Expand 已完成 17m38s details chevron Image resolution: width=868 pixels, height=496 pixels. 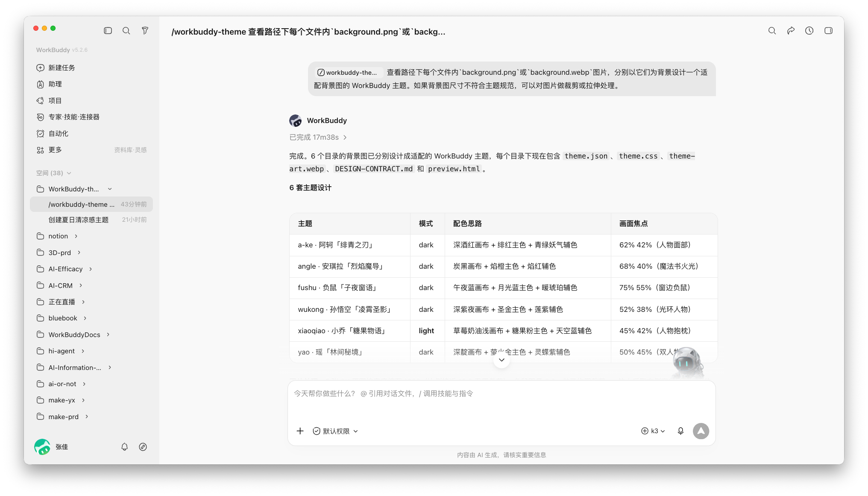(x=345, y=137)
